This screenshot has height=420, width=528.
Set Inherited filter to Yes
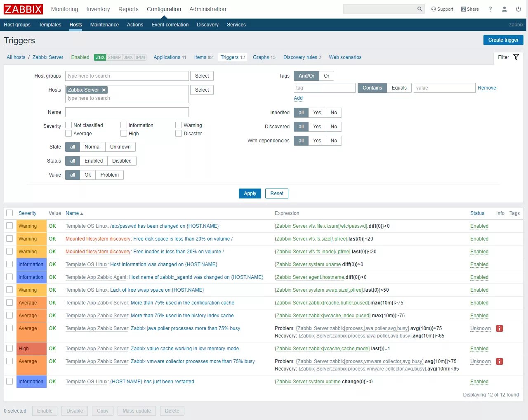[317, 113]
